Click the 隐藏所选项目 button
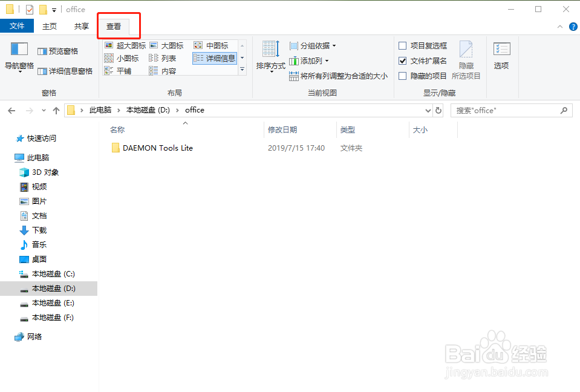Viewport: 580px width, 392px height. [466, 60]
